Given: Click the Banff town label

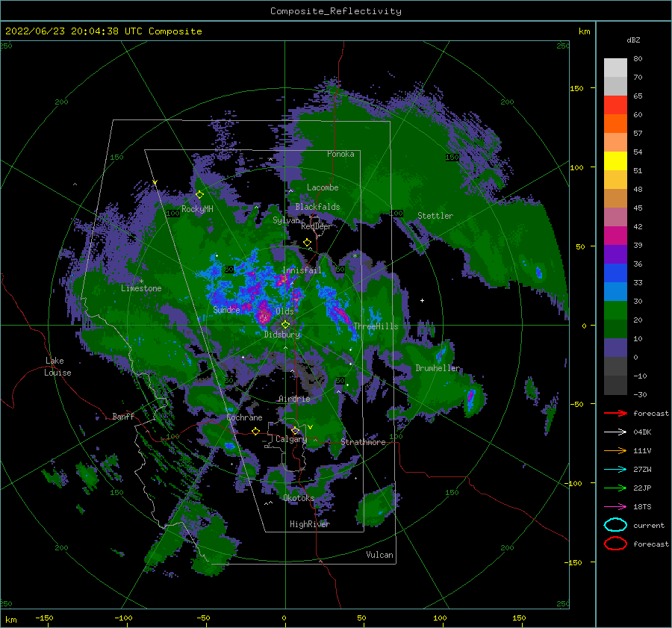Looking at the screenshot, I should 123,416.
